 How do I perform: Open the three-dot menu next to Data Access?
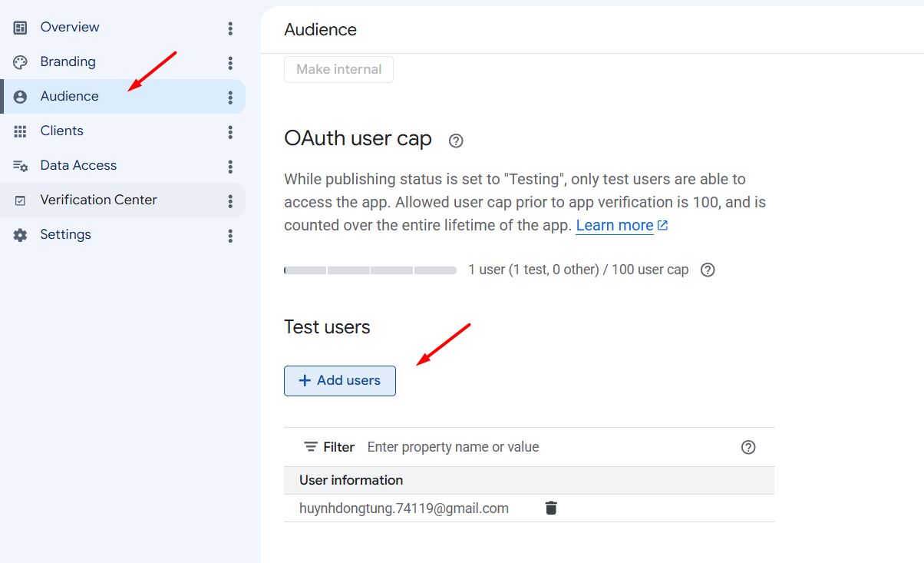[x=230, y=167]
